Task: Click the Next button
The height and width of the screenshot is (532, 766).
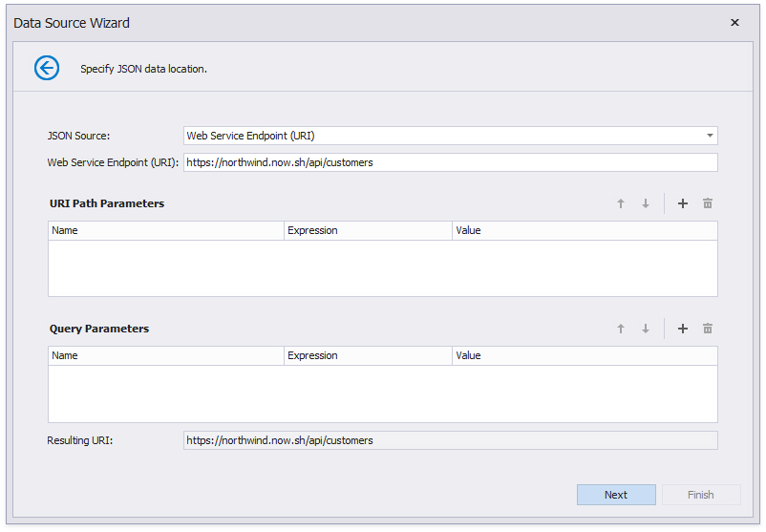Action: 616,495
